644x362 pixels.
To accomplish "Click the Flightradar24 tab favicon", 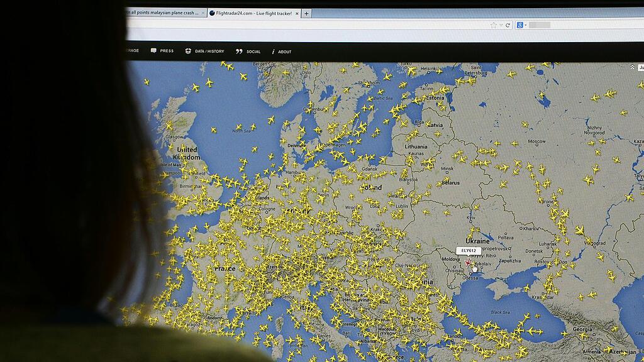I will 212,13.
